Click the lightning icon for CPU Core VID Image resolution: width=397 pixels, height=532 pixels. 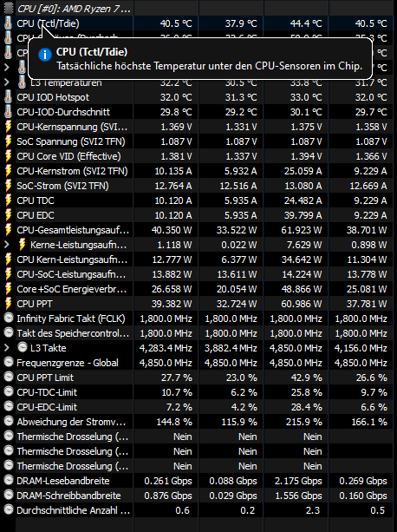(8, 156)
